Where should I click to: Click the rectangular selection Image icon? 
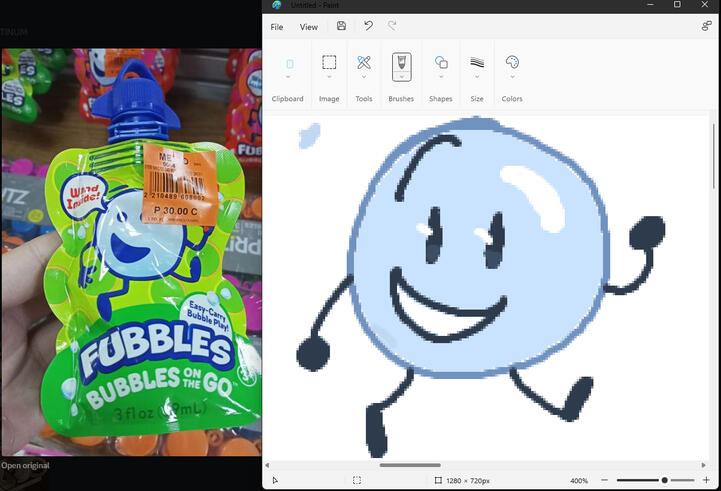tap(329, 62)
